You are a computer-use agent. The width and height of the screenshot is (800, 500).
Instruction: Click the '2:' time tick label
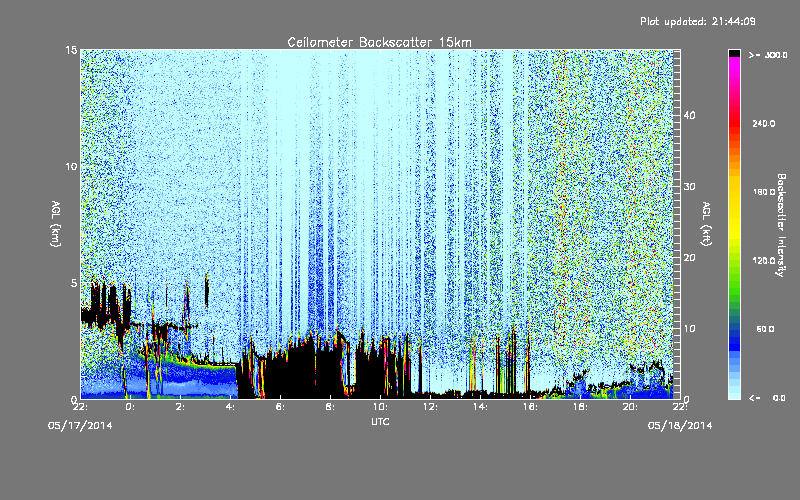click(x=180, y=407)
